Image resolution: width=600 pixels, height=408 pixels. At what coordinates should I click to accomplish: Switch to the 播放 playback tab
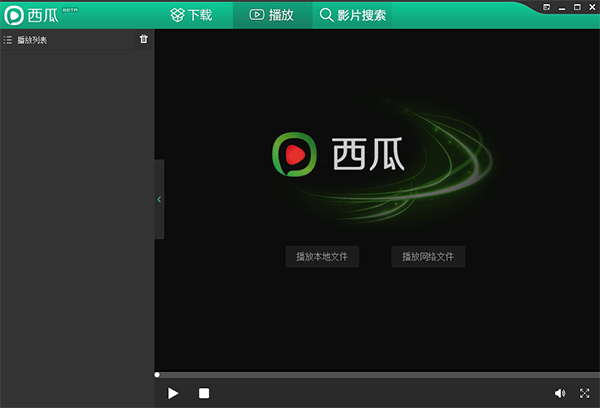coord(272,15)
